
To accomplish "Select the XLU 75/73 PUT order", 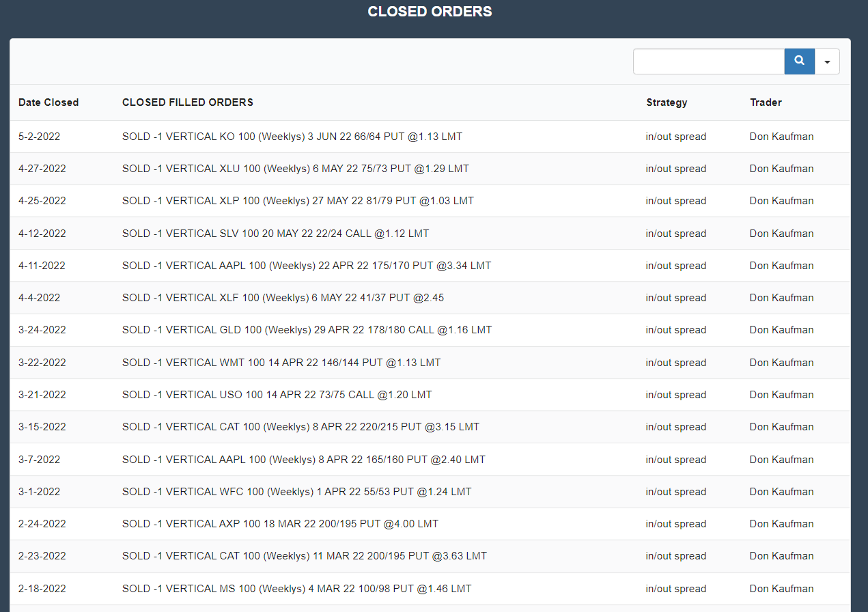I will [296, 169].
